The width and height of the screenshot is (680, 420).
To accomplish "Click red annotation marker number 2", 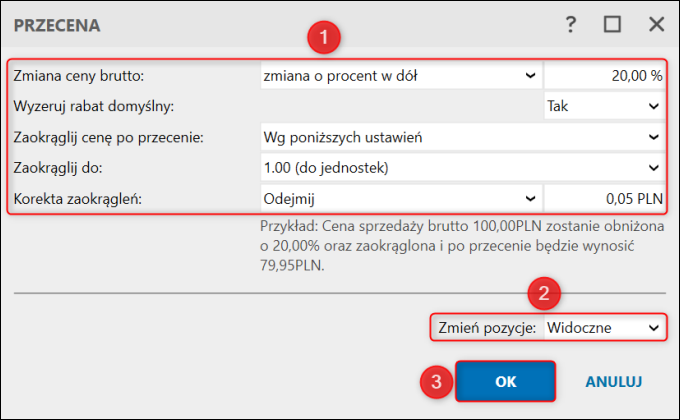I will tap(545, 293).
